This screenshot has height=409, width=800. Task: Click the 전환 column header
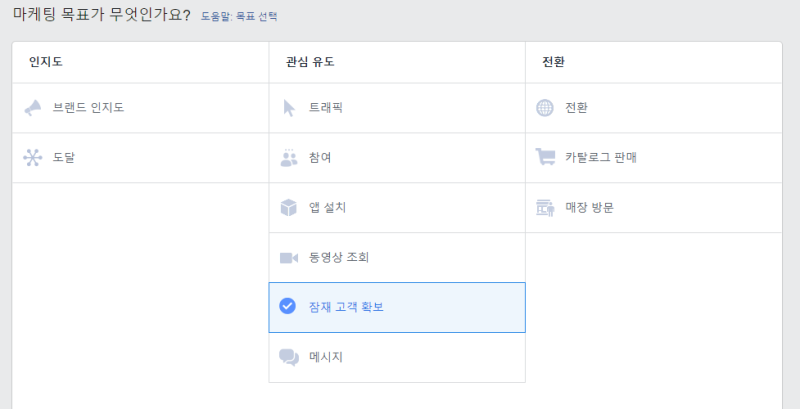click(x=553, y=62)
